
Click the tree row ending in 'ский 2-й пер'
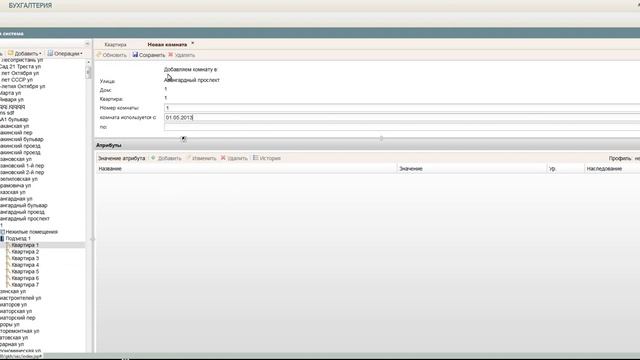22,172
